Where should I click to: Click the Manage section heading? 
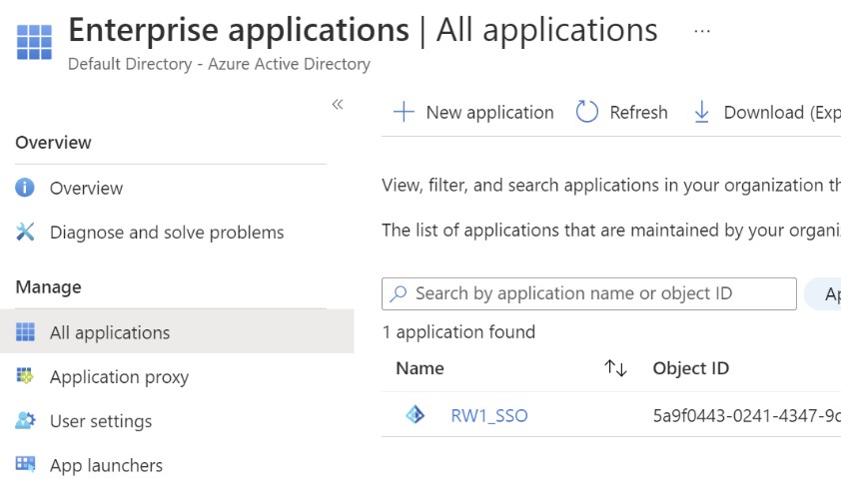pos(48,287)
